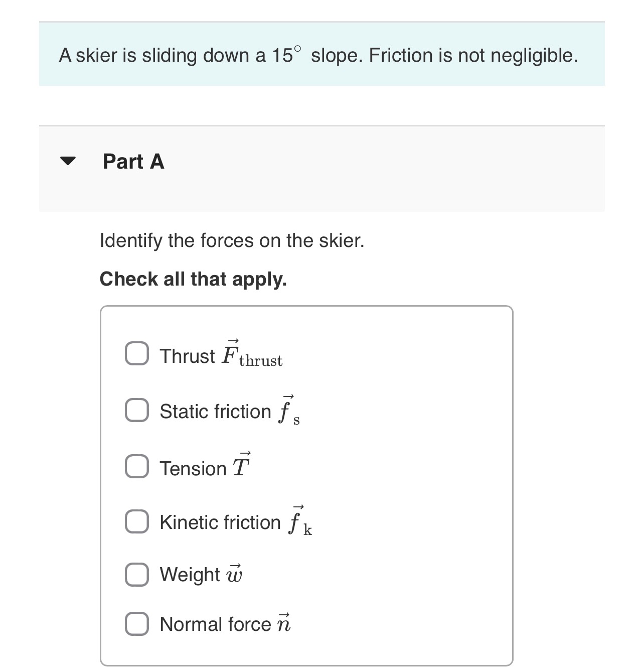Select the Part A header
Viewport: 644px width, 671px height.
click(133, 162)
